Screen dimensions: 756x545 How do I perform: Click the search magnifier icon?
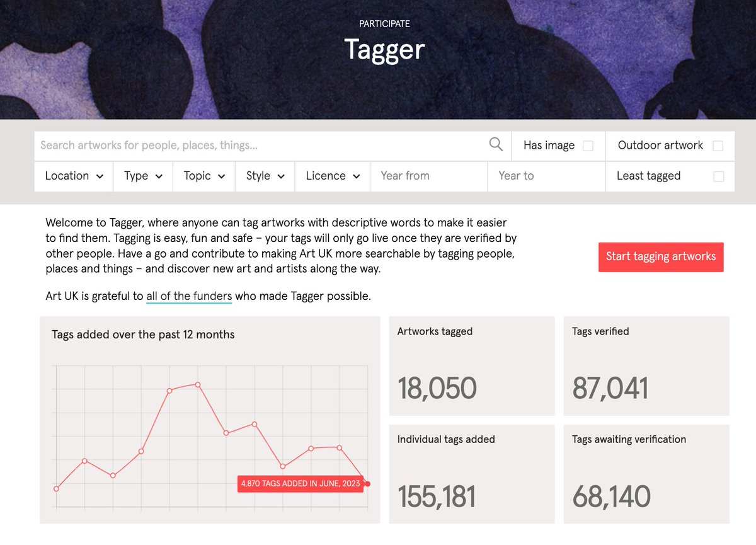click(496, 145)
